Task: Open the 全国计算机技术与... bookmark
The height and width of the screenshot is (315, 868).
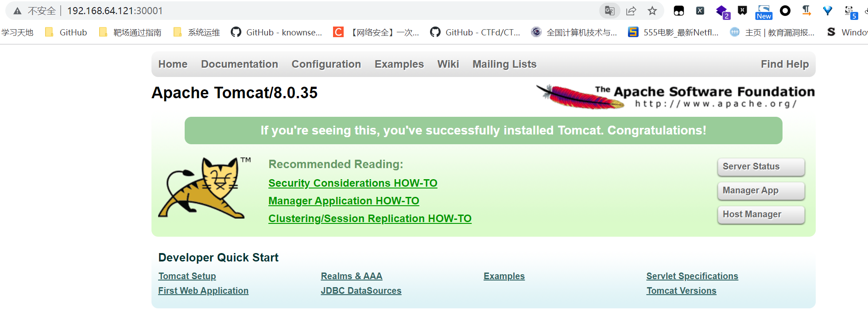Action: click(574, 32)
